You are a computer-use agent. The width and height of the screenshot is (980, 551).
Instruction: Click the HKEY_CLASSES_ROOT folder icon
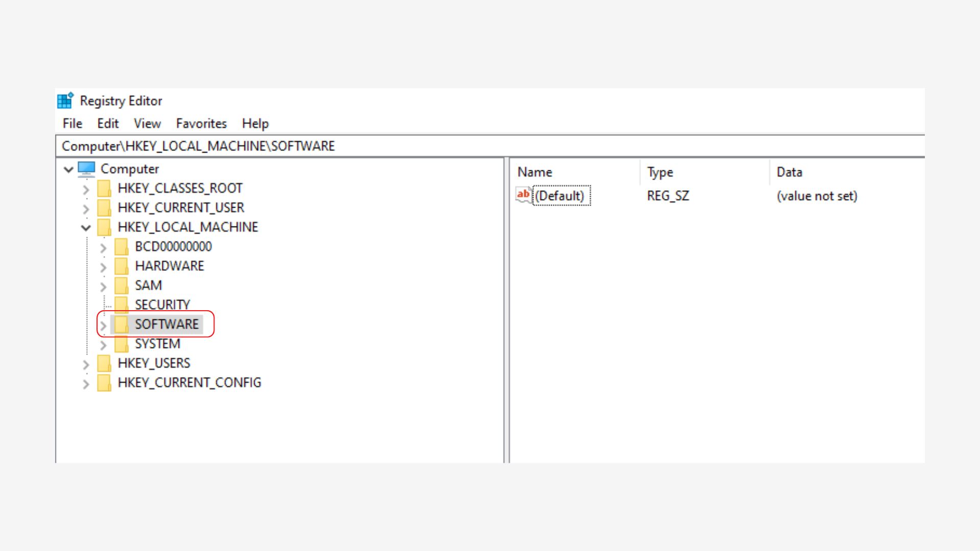pos(104,188)
